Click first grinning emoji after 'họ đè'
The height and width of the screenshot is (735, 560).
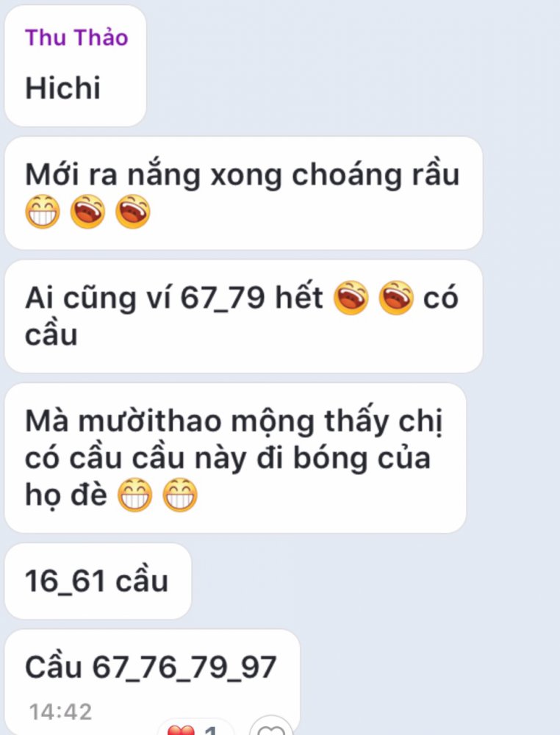pos(135,495)
